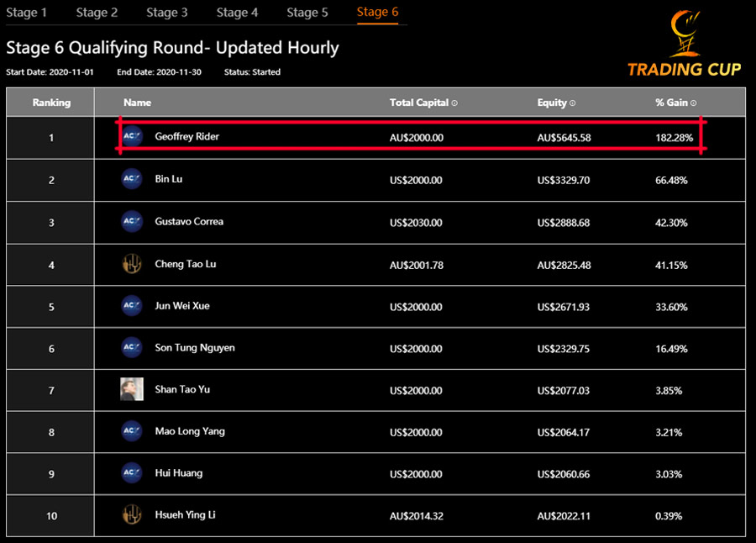Switch to the Stage 2 tab
Image resolution: width=756 pixels, height=543 pixels.
point(96,13)
